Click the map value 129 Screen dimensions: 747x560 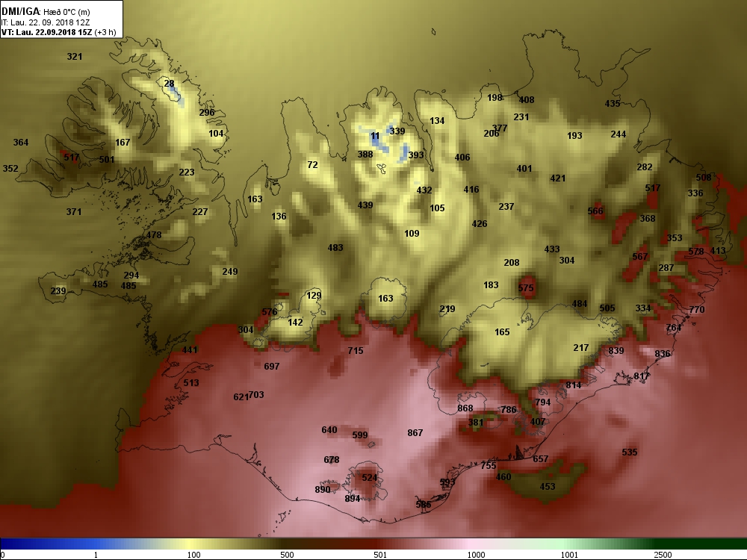[314, 296]
